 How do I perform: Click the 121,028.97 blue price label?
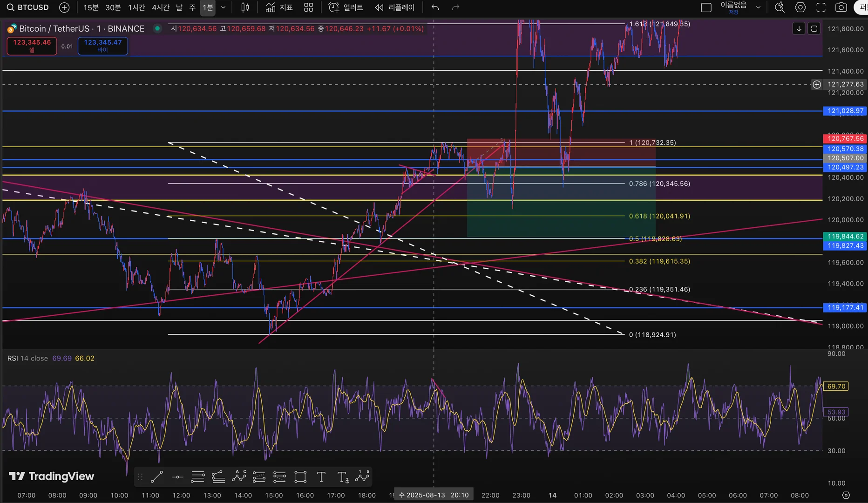tap(845, 111)
